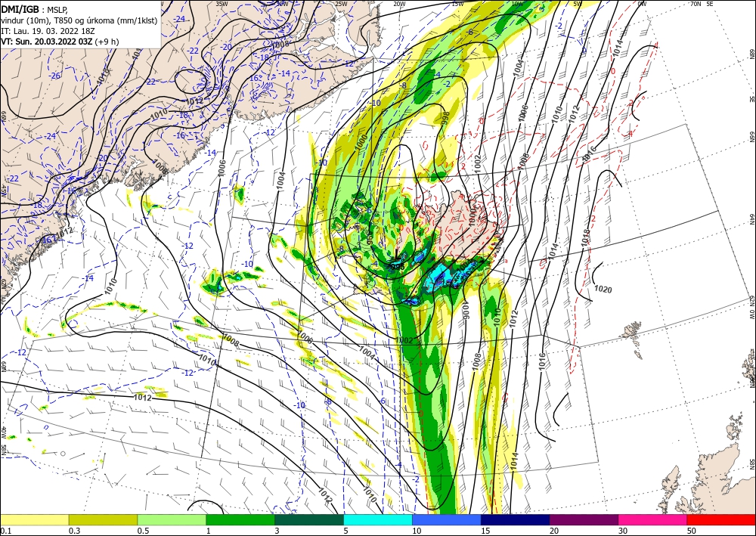Select the dark green 3–5 mm legend band

tap(309, 519)
